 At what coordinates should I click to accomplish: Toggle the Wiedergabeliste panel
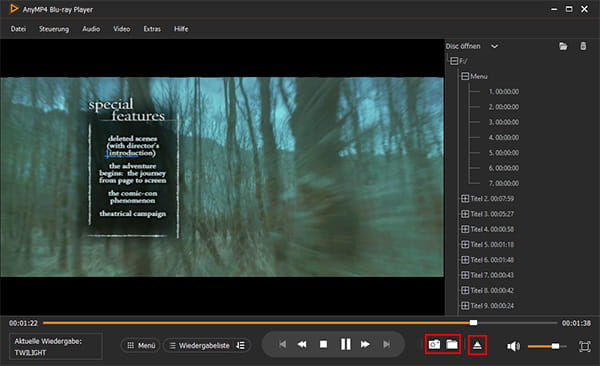coord(199,345)
